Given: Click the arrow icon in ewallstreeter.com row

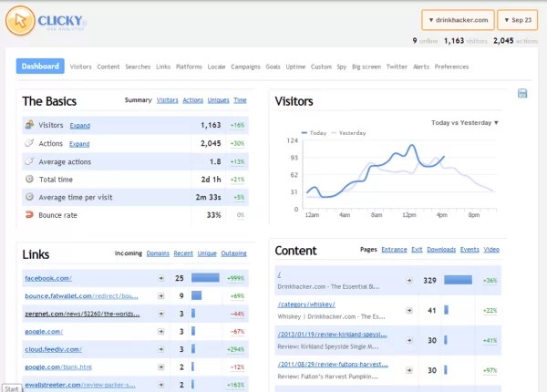Looking at the screenshot, I should tap(160, 385).
